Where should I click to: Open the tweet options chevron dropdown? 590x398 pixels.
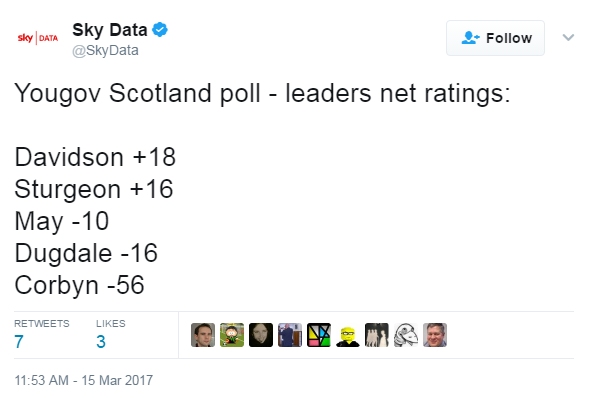[568, 37]
